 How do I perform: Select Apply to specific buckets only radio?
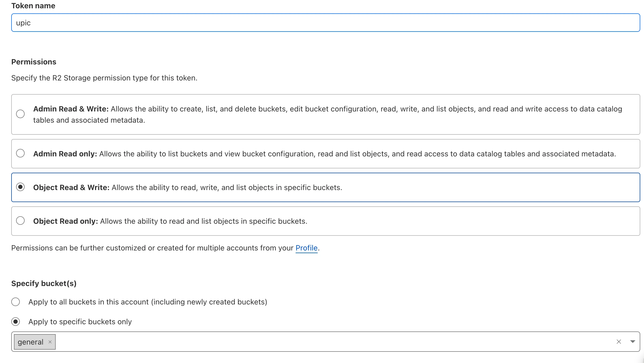click(x=16, y=322)
